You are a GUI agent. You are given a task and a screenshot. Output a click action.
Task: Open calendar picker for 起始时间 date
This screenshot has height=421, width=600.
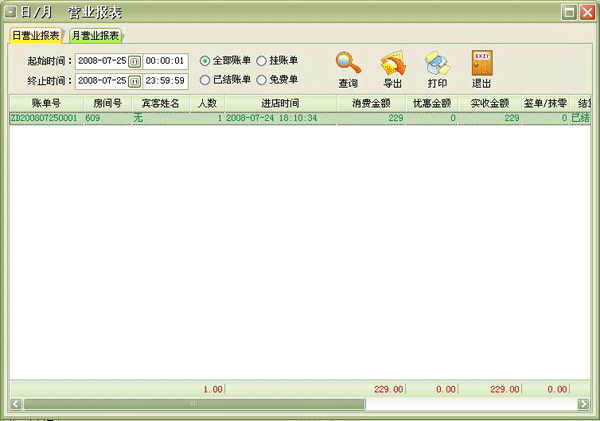[134, 62]
